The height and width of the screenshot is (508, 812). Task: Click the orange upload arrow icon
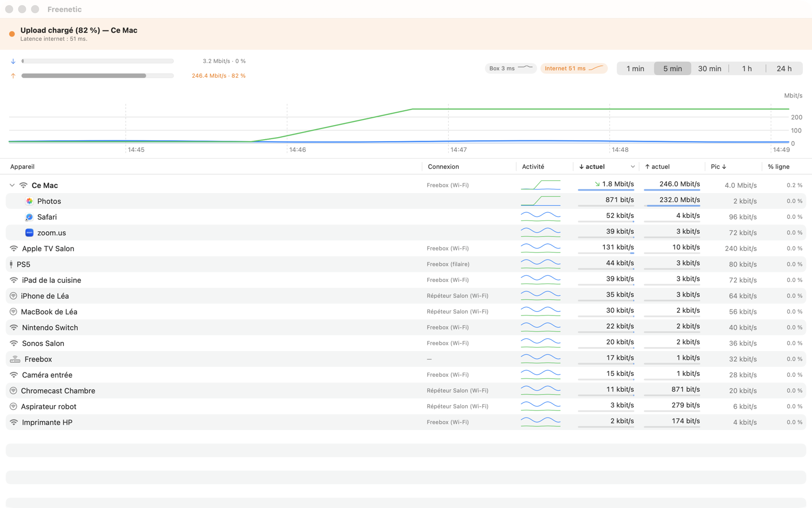(x=13, y=76)
